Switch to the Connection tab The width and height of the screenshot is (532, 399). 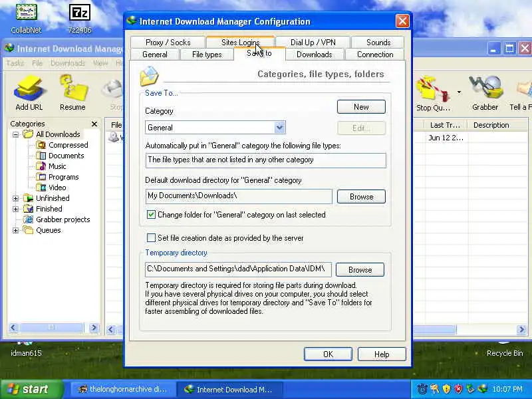pos(375,55)
